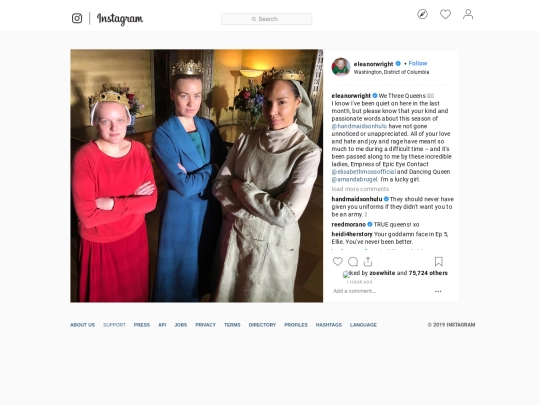Open eleanorwright profile avatar thumbnail
The height and width of the screenshot is (405, 540).
click(341, 67)
